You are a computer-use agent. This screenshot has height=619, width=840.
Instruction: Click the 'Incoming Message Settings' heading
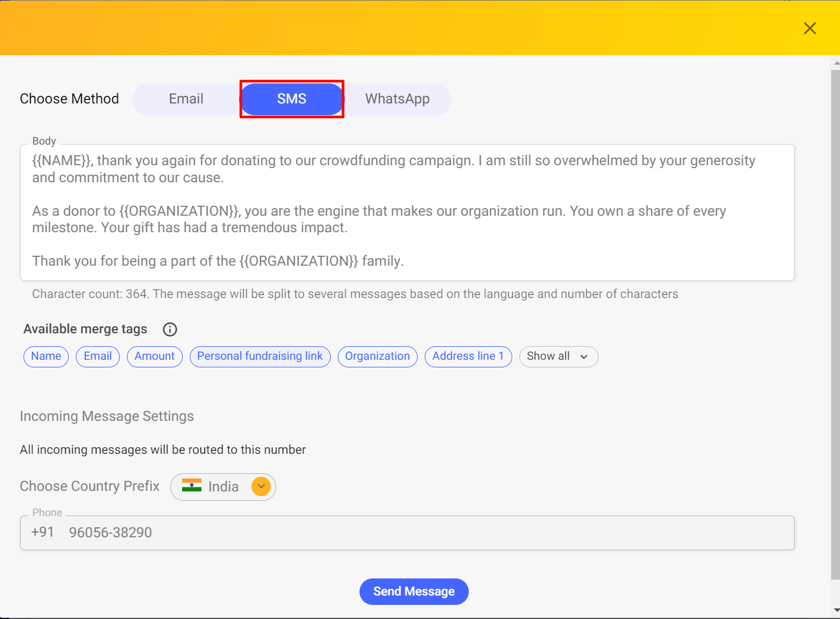pos(107,416)
